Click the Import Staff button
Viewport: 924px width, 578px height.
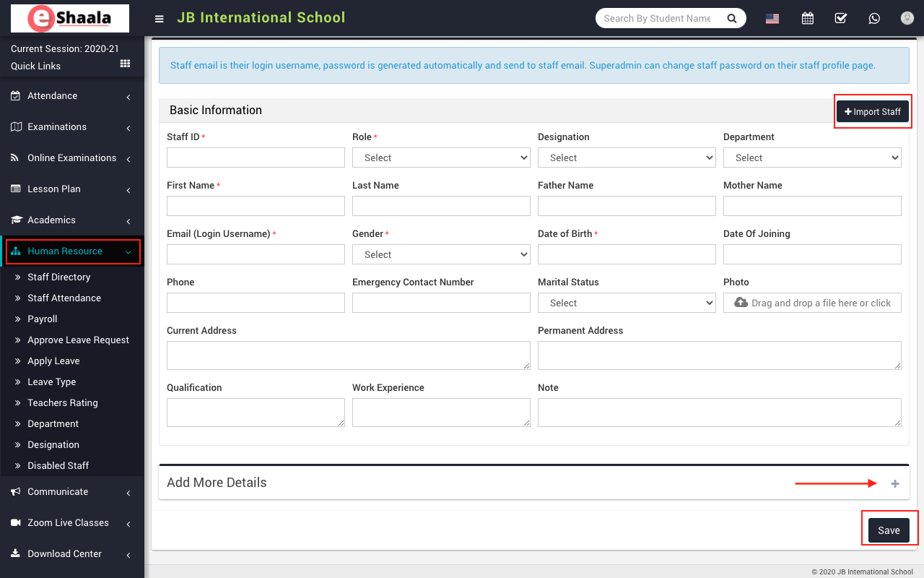(x=872, y=112)
